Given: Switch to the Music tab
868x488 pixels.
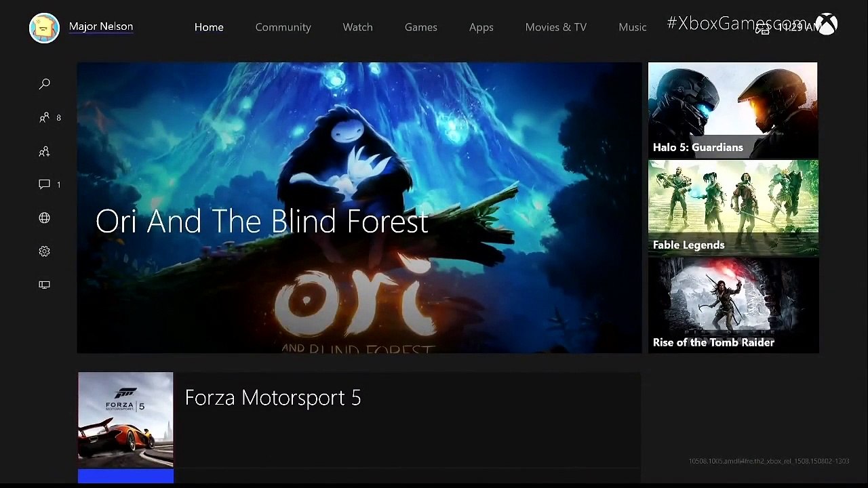Looking at the screenshot, I should (633, 27).
